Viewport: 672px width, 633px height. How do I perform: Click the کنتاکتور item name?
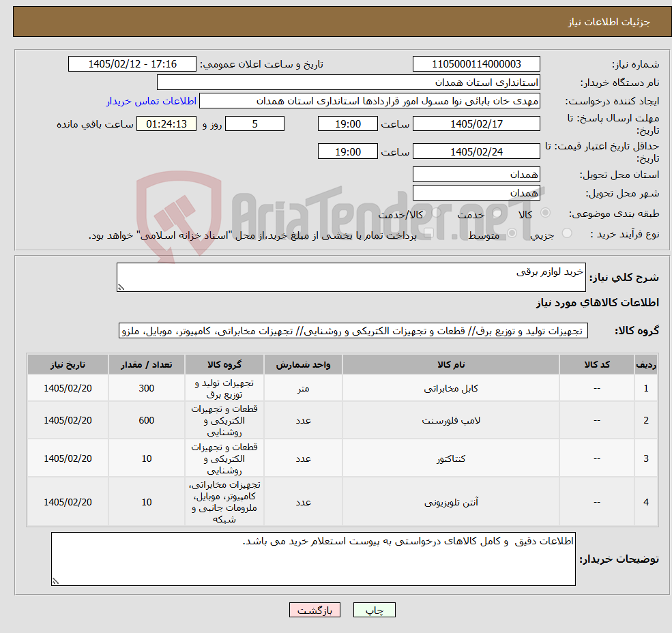(x=451, y=458)
